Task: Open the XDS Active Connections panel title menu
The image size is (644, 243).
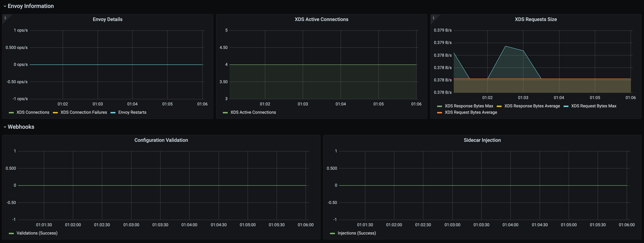Action: [x=321, y=19]
